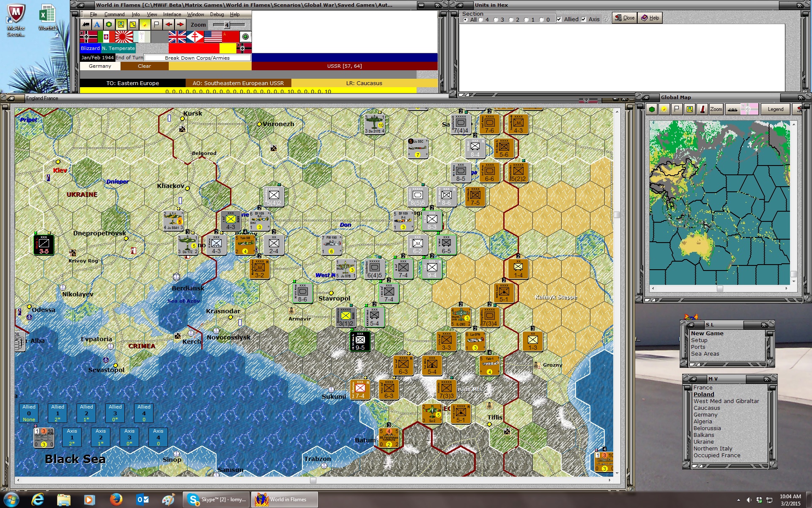Screen dimensions: 812x508
Task: Click yellow unit counter icon in Global Map
Action: 689,109
